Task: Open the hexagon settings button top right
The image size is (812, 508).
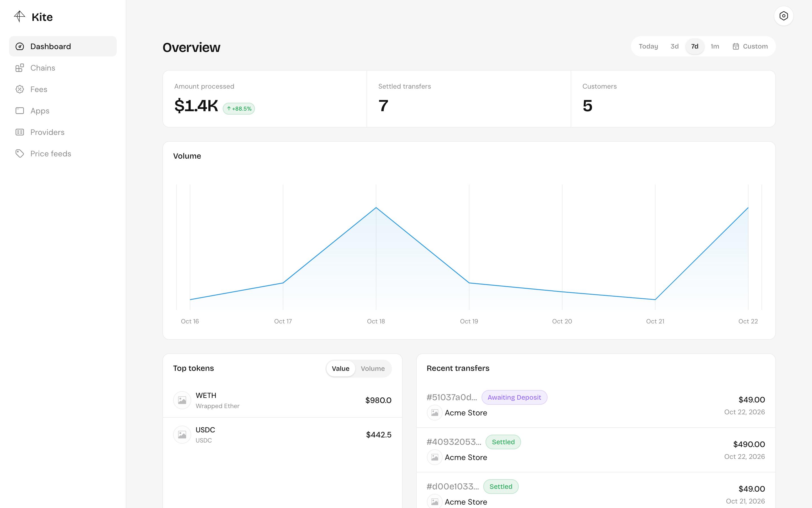Action: pyautogui.click(x=784, y=16)
